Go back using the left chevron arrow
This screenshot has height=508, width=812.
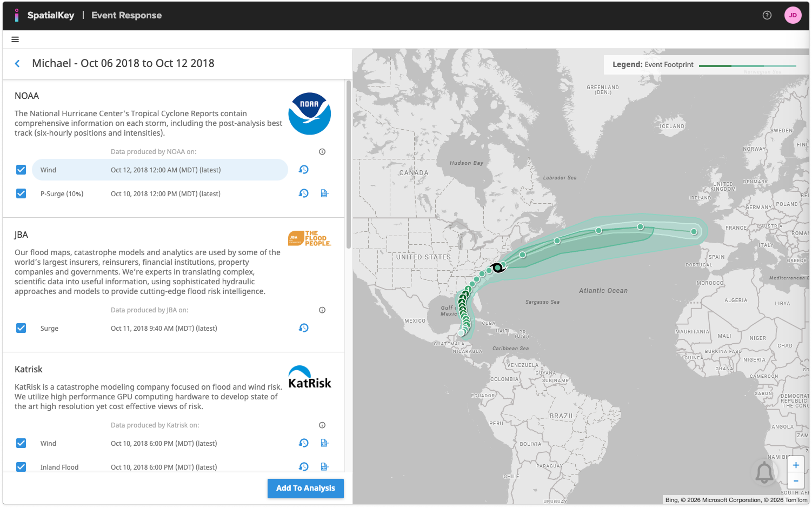17,64
